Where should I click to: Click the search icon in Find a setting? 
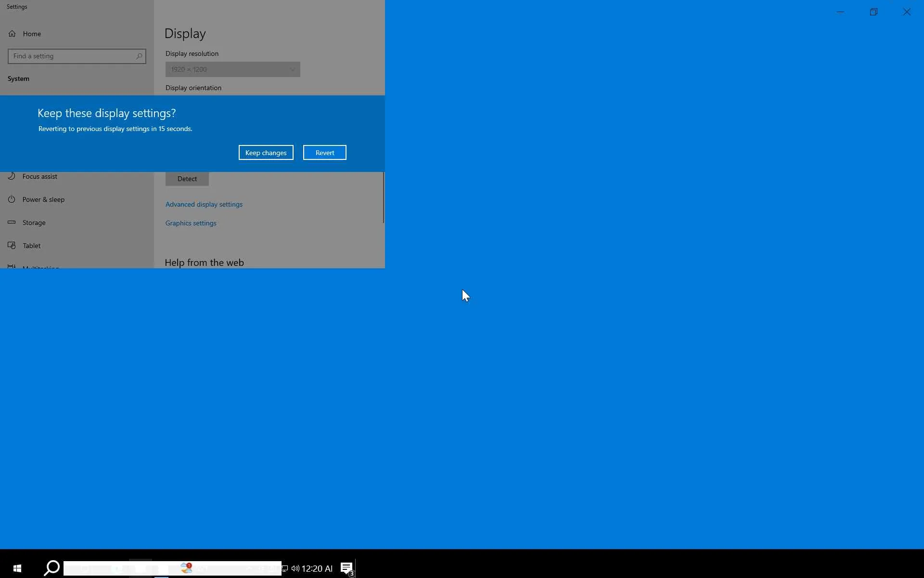[x=139, y=56]
